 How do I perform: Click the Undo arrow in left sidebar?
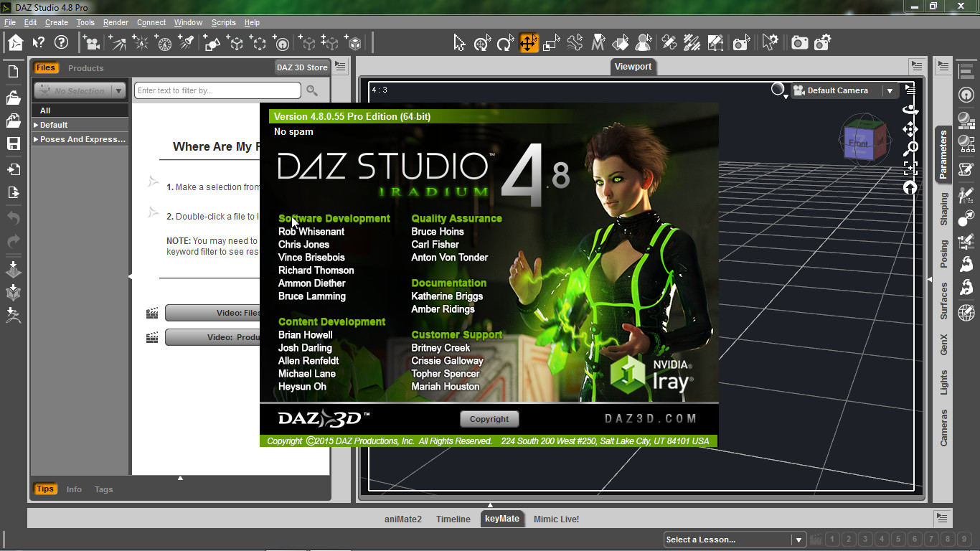coord(13,217)
